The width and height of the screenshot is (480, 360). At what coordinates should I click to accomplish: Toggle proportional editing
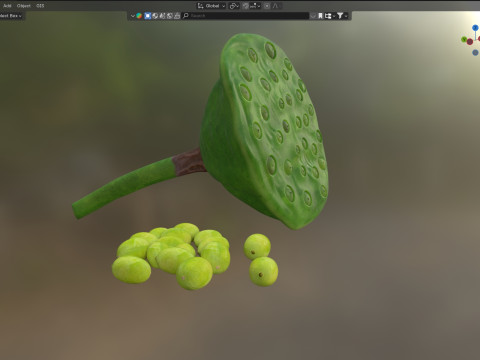click(267, 6)
